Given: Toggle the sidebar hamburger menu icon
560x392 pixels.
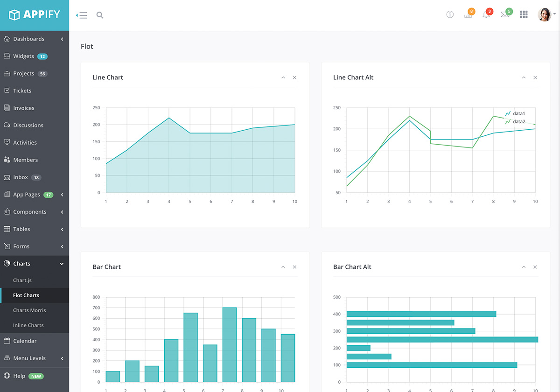Looking at the screenshot, I should [82, 15].
